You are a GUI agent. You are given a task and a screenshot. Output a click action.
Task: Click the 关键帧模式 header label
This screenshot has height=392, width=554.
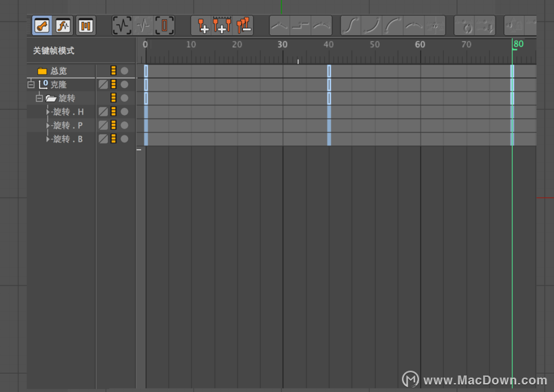(54, 51)
